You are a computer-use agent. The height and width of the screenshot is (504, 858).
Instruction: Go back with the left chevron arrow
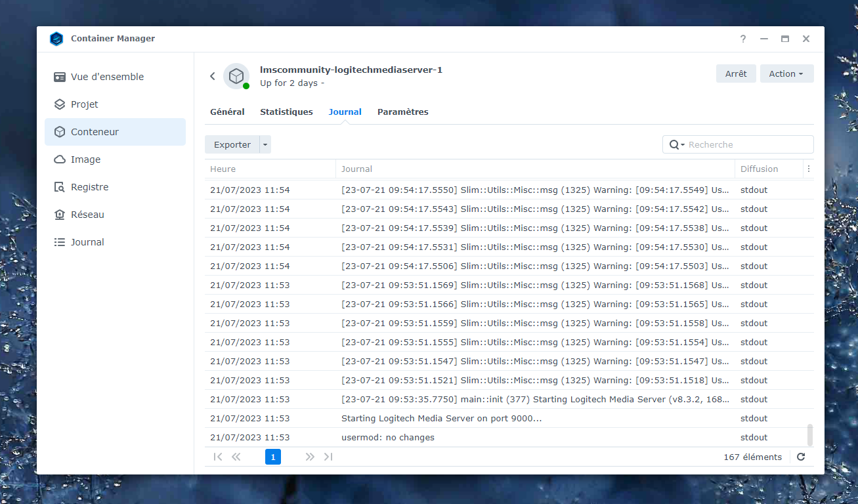point(212,76)
